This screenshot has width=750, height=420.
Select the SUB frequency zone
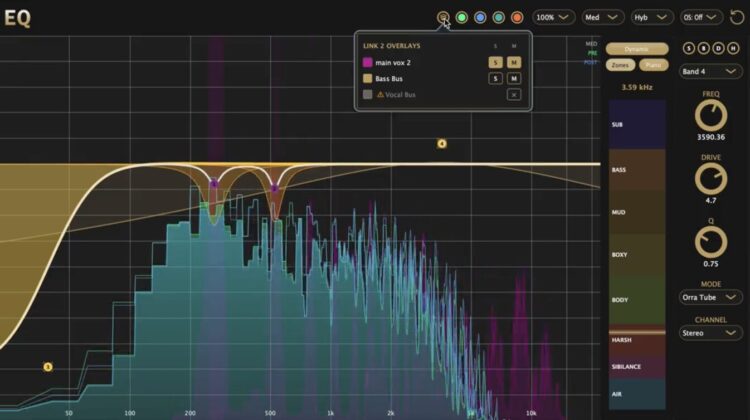tap(637, 124)
